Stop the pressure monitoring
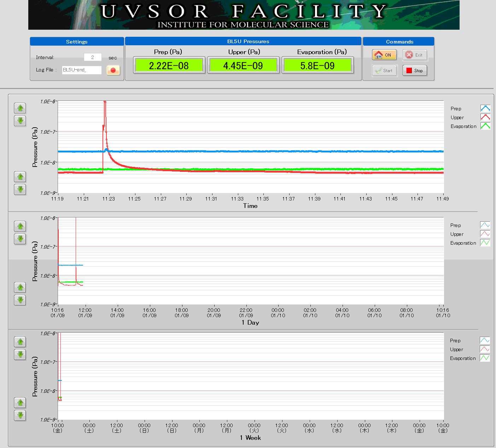This screenshot has width=496, height=448. point(415,70)
